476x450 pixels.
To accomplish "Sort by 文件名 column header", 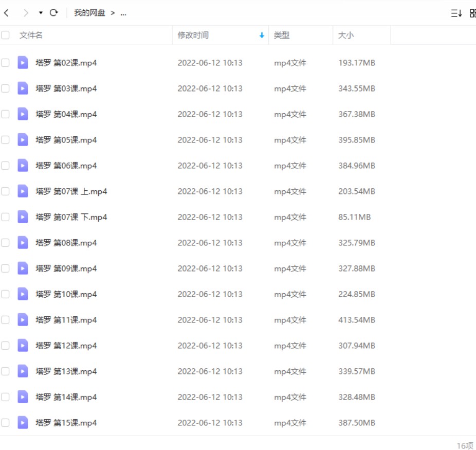I will [x=31, y=35].
